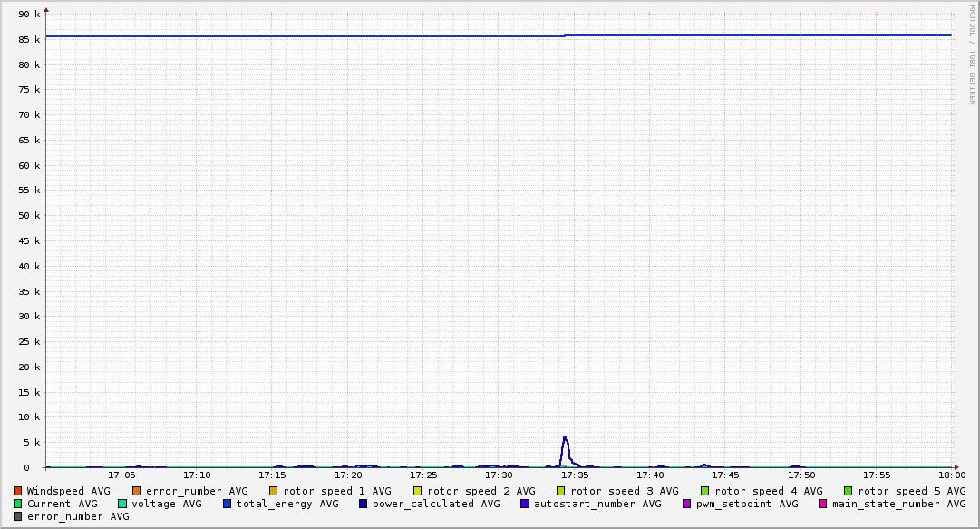Click the 85 k y-axis label
The width and height of the screenshot is (980, 529).
coord(31,40)
